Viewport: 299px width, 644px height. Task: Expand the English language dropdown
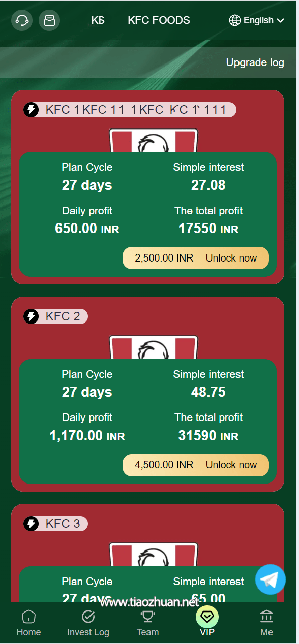point(257,20)
